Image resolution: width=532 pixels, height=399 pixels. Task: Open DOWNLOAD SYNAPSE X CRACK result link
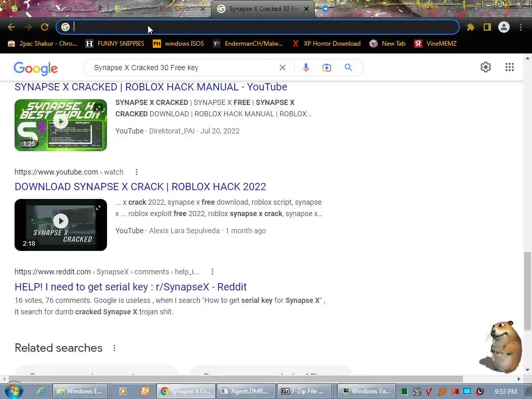(x=140, y=187)
